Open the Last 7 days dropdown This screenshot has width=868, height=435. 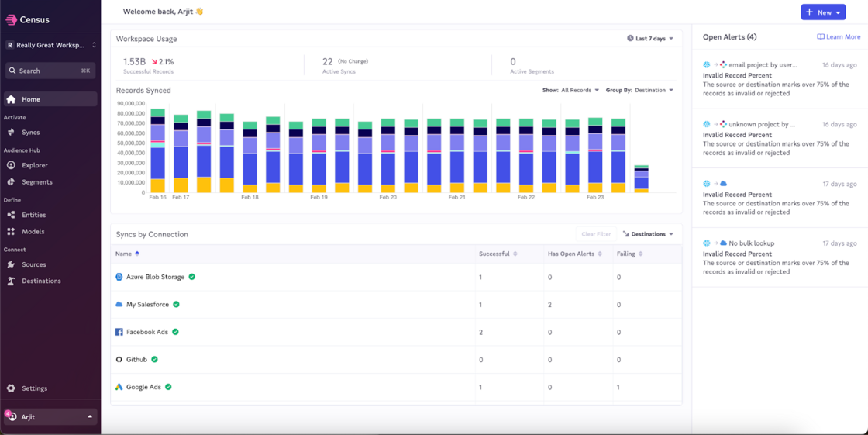click(x=649, y=39)
